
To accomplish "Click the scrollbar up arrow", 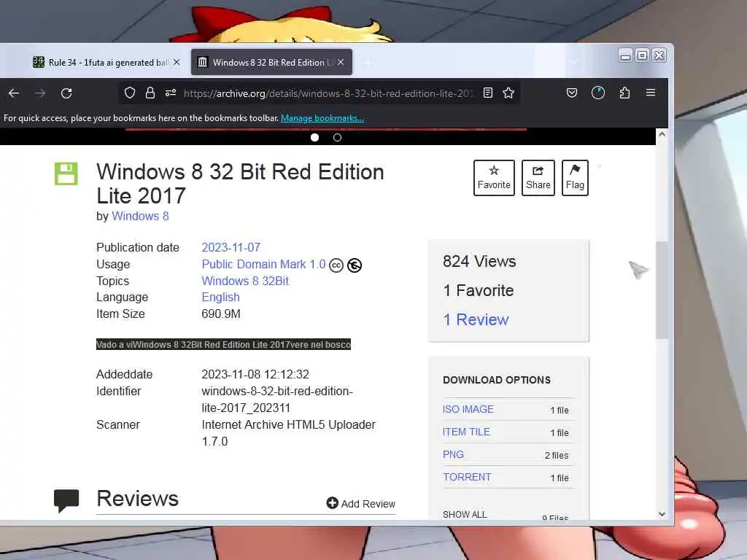I will click(x=662, y=135).
